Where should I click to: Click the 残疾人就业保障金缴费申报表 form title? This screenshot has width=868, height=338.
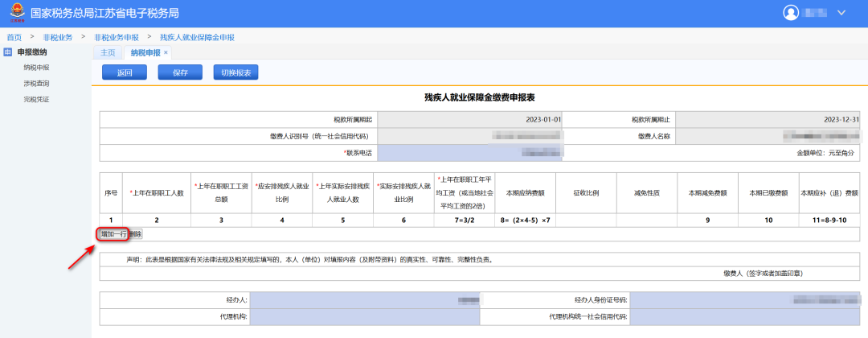(479, 97)
